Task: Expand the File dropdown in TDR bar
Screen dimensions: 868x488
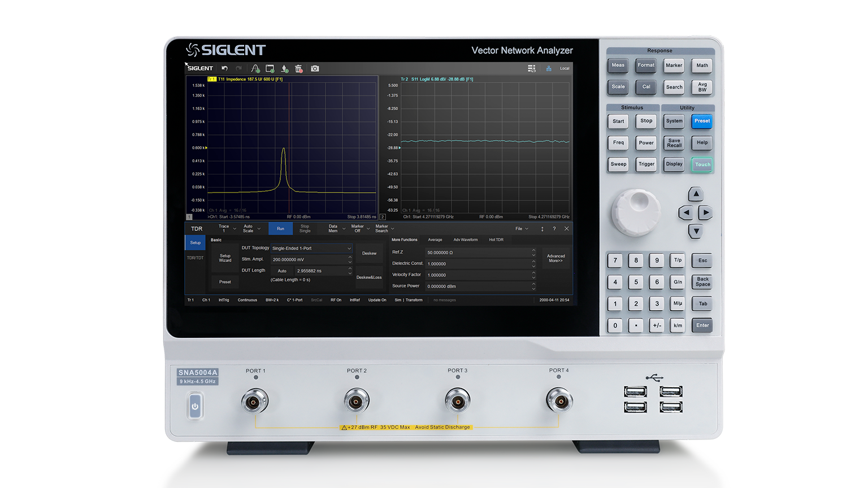Action: [x=522, y=229]
